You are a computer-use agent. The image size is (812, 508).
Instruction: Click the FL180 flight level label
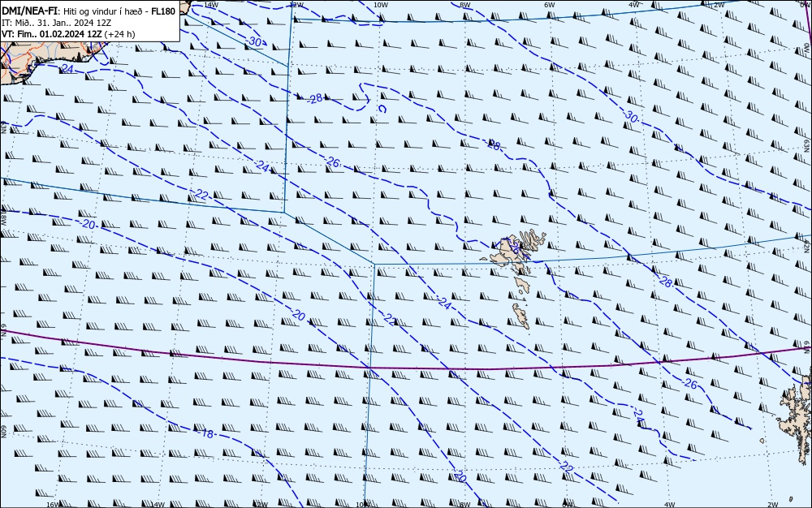(163, 11)
